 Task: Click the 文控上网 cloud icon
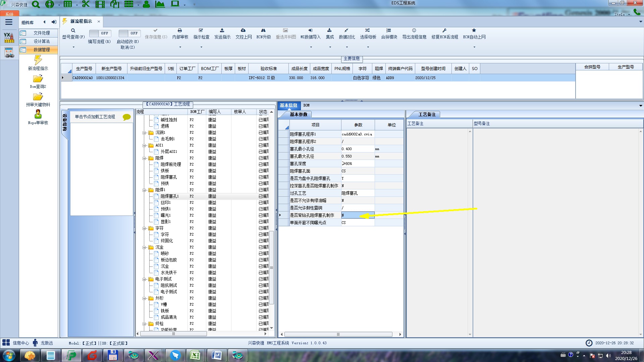pyautogui.click(x=243, y=31)
